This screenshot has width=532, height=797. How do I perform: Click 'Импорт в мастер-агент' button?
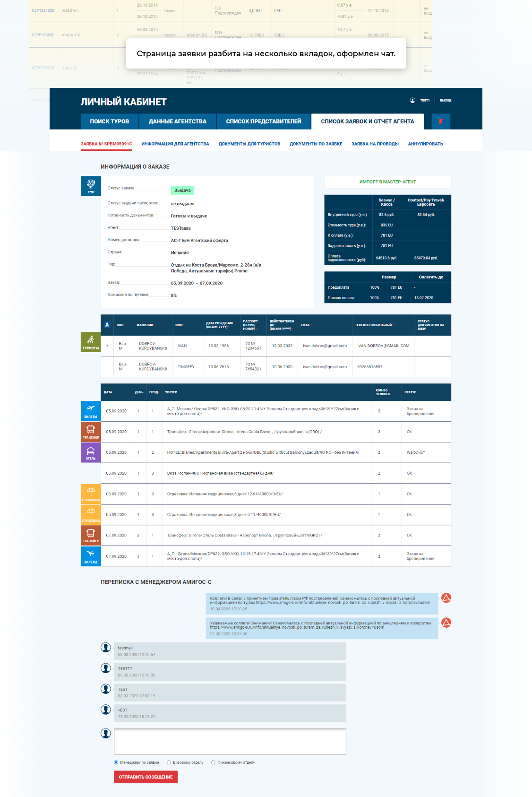(387, 182)
